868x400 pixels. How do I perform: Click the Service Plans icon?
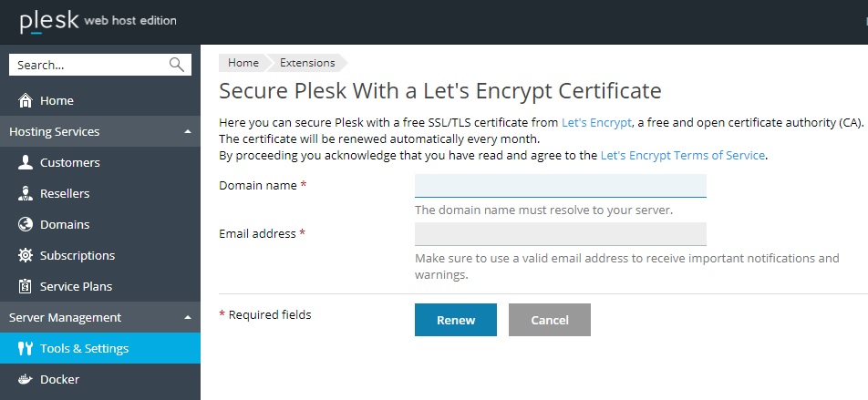(26, 286)
